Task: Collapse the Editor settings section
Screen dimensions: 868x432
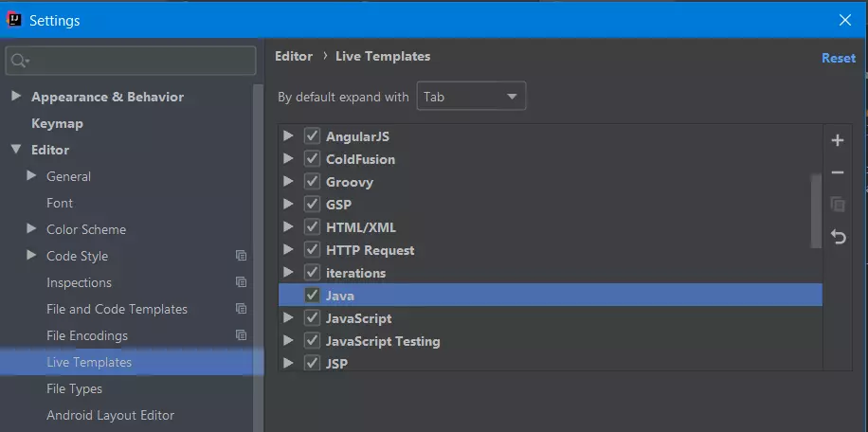Action: click(16, 150)
